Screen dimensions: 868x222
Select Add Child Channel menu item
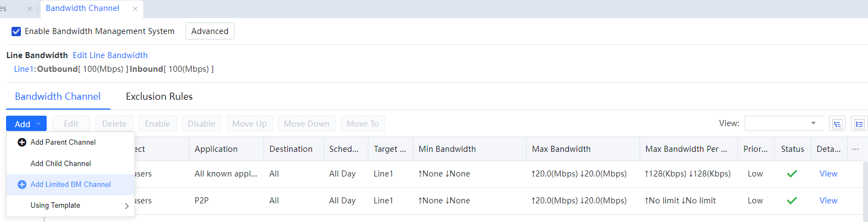61,163
